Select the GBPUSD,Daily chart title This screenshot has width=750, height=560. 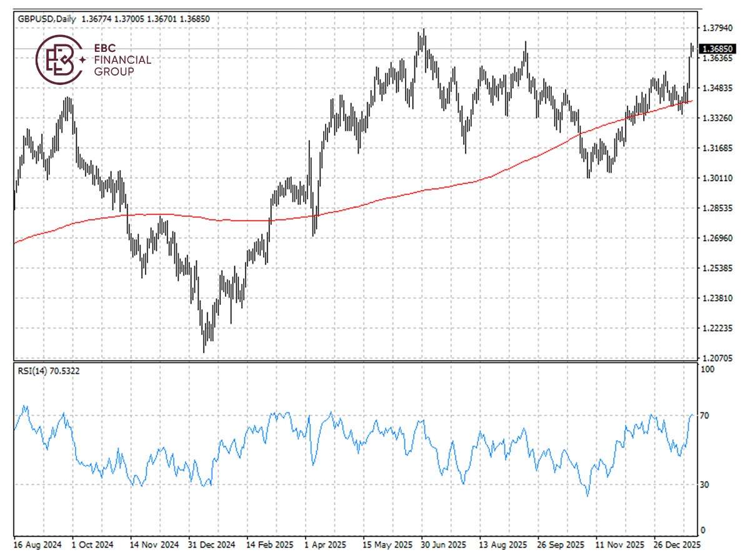pos(43,19)
